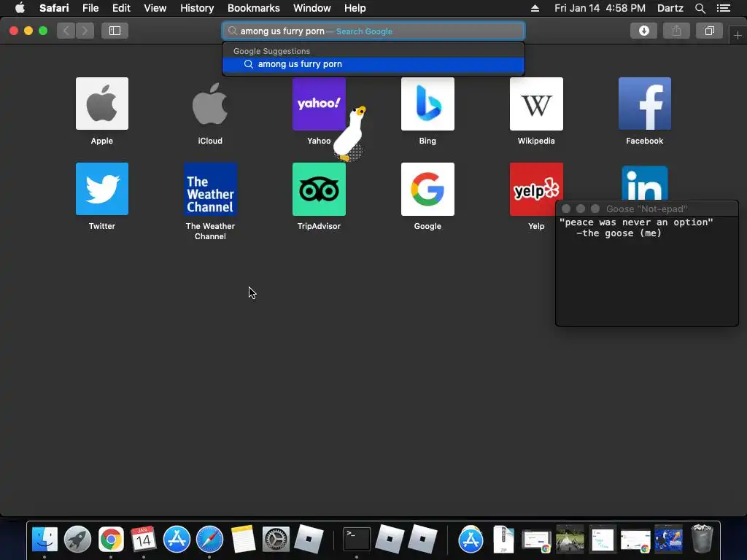Open the Safari menu
Screen dimensions: 747x560
54,8
